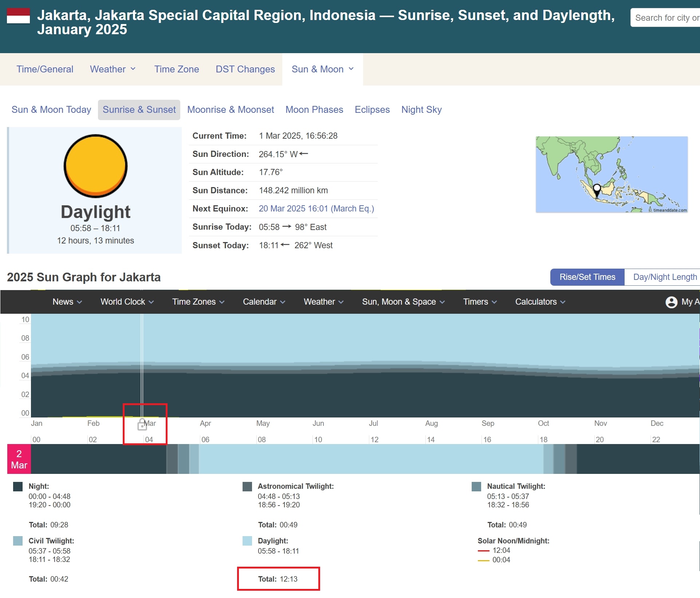Image resolution: width=700 pixels, height=598 pixels.
Task: Expand the World Clock menu
Action: click(x=127, y=302)
